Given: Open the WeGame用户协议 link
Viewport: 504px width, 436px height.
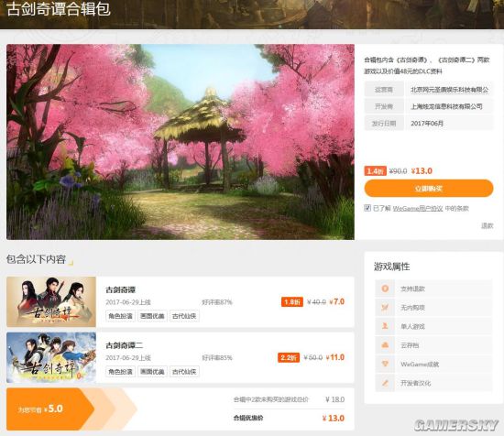Looking at the screenshot, I should tap(418, 209).
